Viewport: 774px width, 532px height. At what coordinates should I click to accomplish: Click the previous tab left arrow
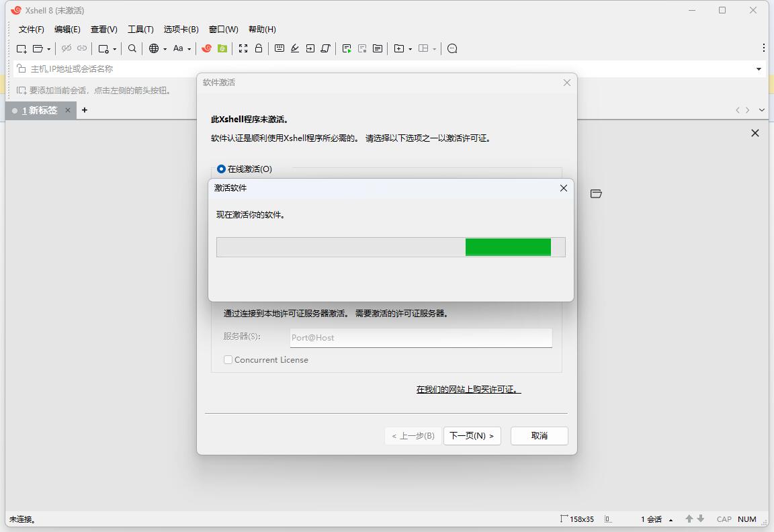pos(738,110)
